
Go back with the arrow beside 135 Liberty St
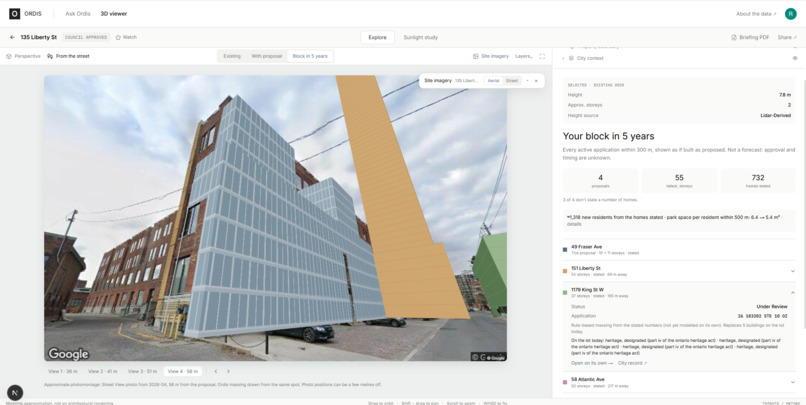pyautogui.click(x=12, y=38)
